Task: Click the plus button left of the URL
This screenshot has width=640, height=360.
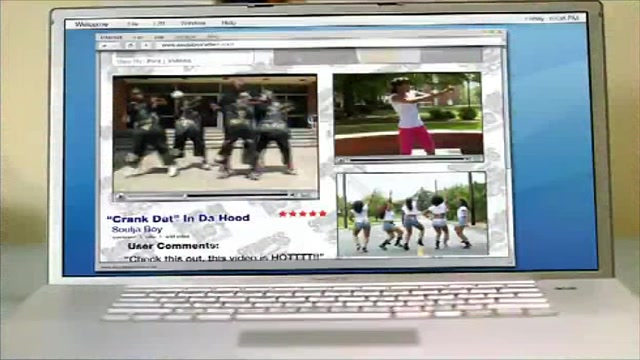Action: point(146,46)
